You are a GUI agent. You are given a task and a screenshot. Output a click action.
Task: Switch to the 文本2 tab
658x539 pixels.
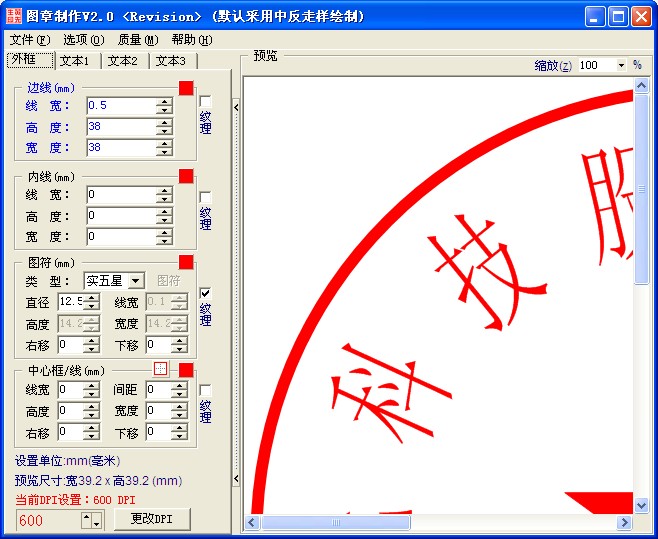coord(125,61)
